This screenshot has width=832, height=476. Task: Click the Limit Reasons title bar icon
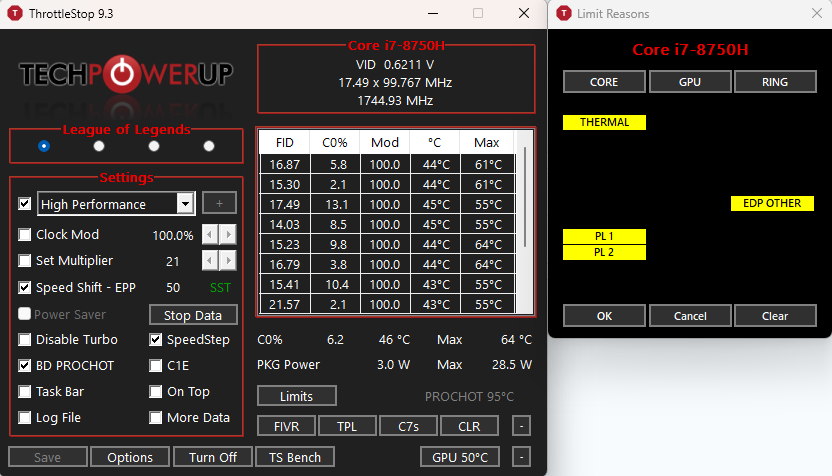tap(564, 13)
